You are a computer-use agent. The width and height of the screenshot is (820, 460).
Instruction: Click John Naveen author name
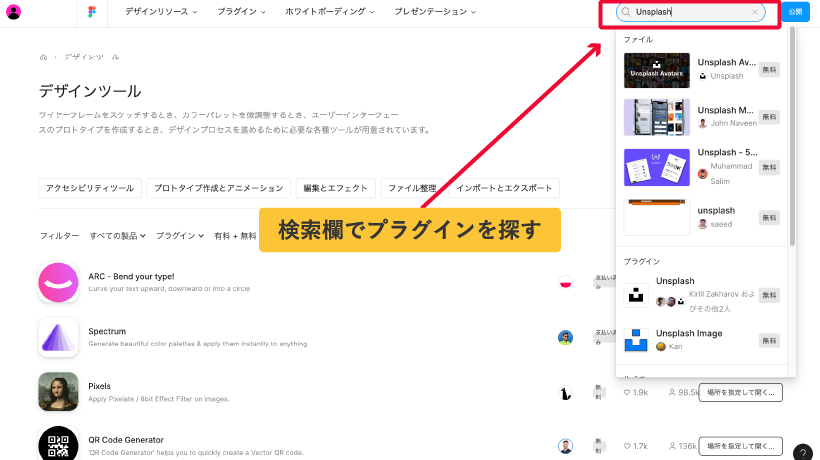[733, 123]
